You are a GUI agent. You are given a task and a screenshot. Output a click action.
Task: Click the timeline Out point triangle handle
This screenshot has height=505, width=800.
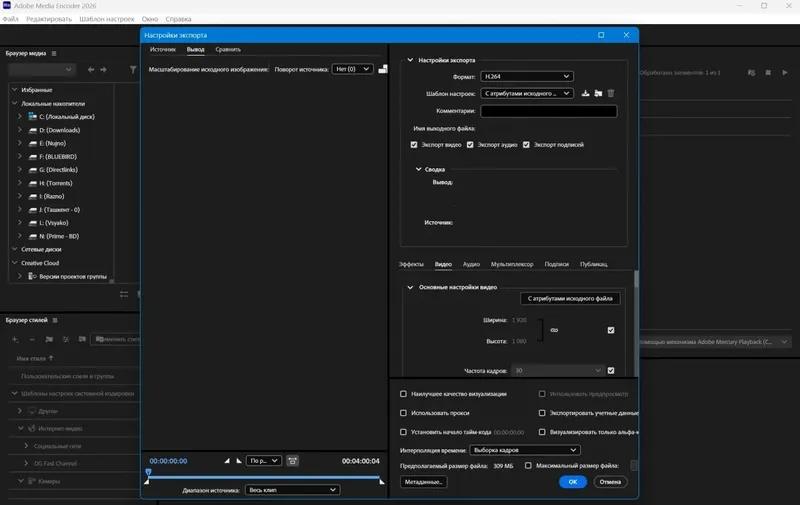(x=382, y=481)
